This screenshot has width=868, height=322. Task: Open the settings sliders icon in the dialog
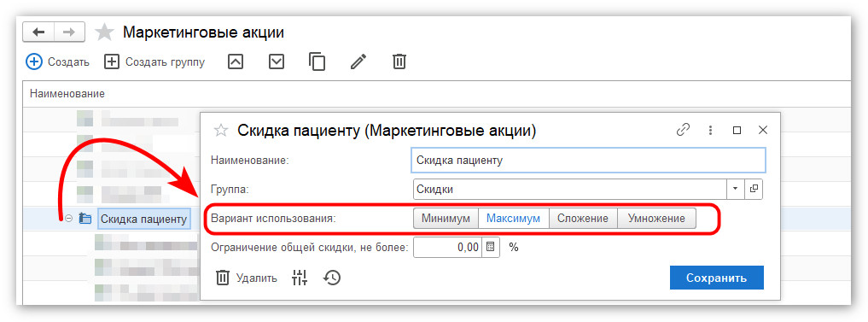point(299,278)
